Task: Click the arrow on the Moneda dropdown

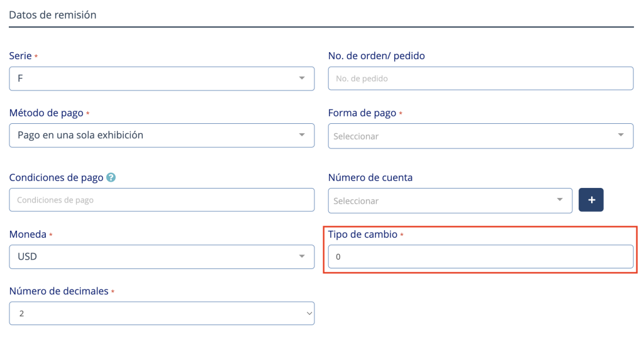Action: point(302,257)
